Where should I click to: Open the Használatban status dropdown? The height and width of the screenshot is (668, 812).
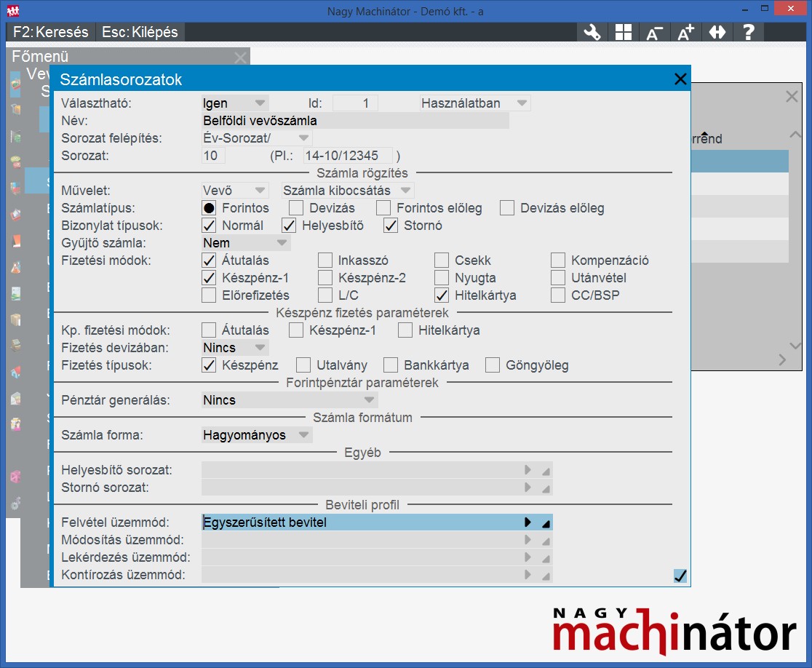(x=475, y=103)
